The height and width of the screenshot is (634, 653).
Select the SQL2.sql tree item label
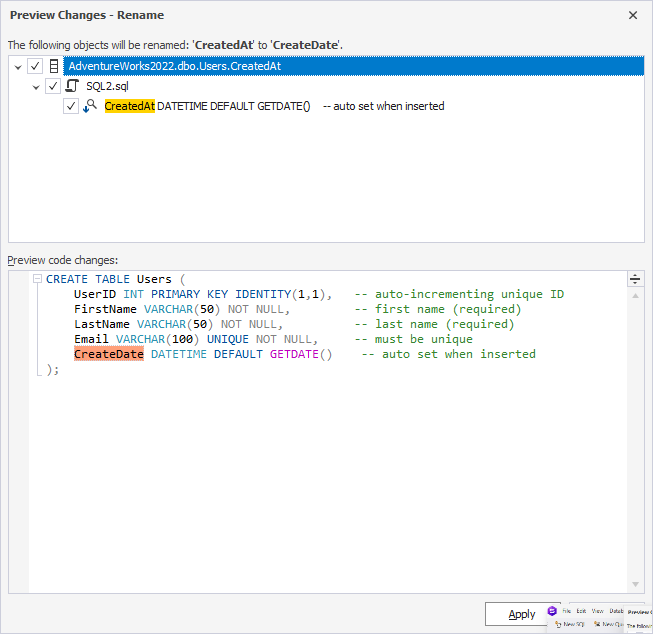pos(107,86)
